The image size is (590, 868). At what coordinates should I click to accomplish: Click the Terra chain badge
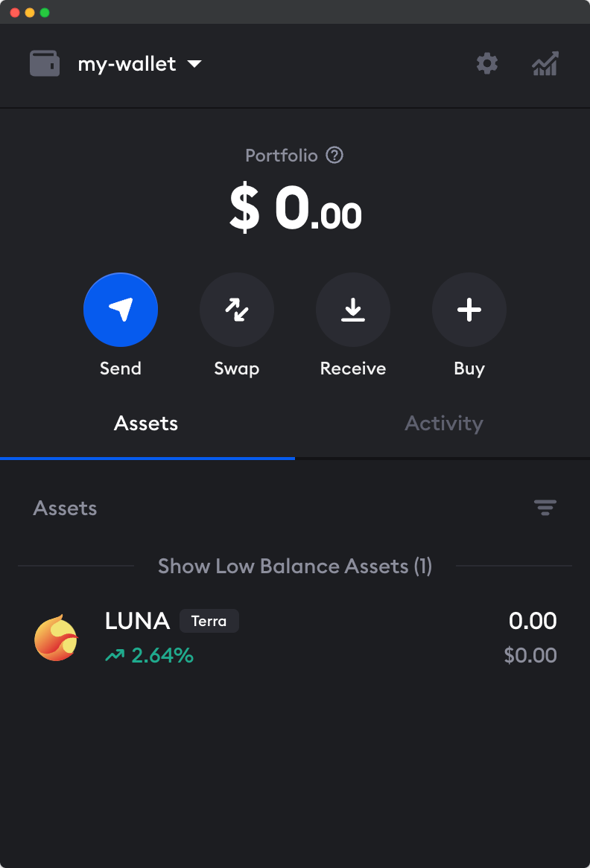[209, 621]
